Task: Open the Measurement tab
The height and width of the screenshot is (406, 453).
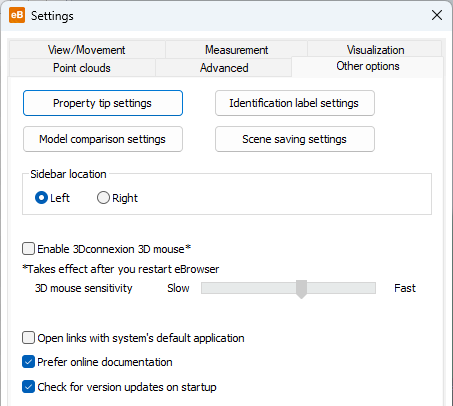Action: coord(236,50)
